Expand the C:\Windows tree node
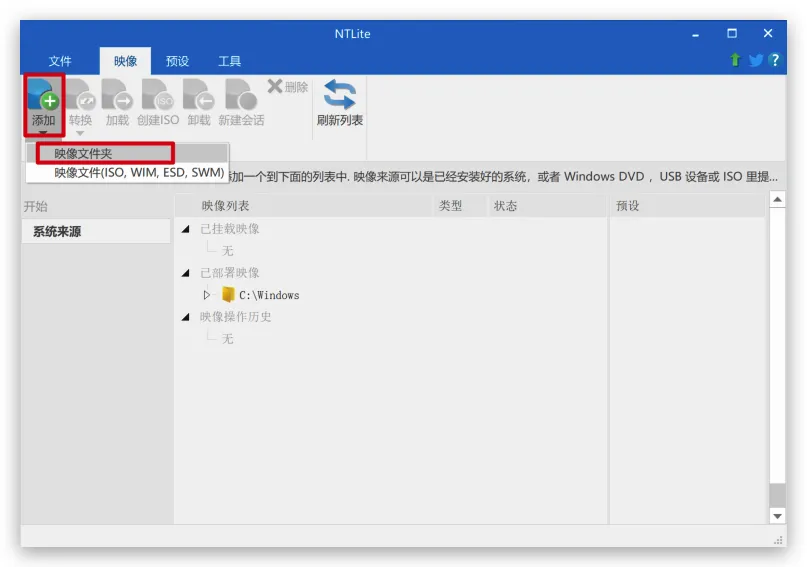This screenshot has width=807, height=567. [206, 295]
